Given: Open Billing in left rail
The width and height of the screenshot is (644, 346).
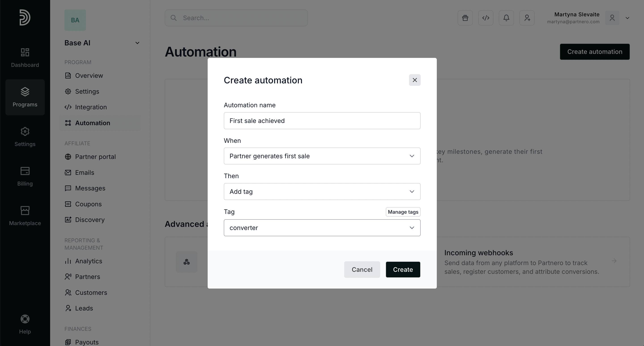Looking at the screenshot, I should pyautogui.click(x=25, y=176).
